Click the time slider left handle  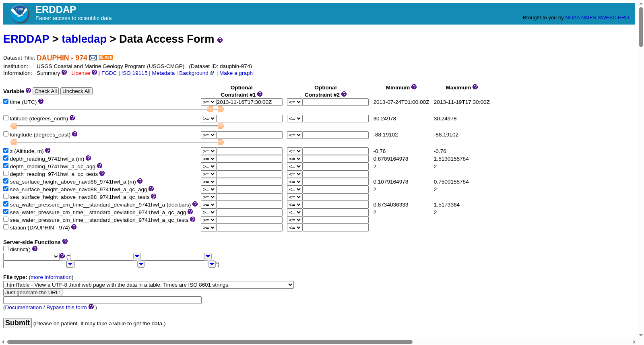(210, 109)
